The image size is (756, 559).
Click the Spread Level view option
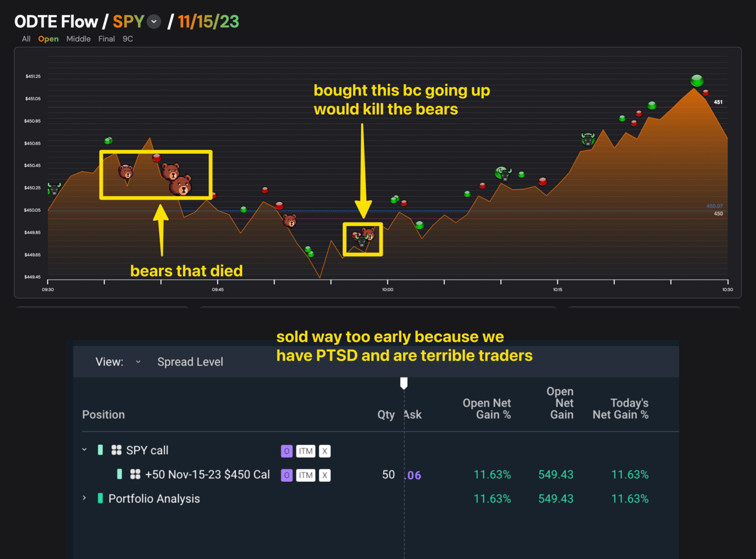tap(190, 362)
